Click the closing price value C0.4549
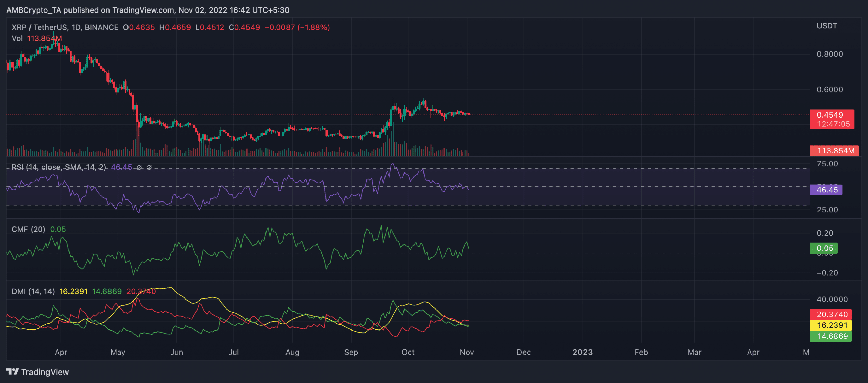This screenshot has height=383, width=868. [244, 27]
